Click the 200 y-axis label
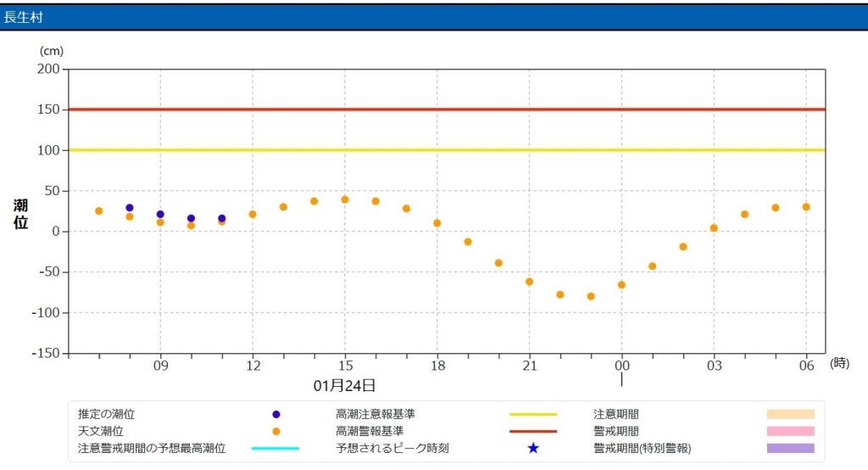This screenshot has width=868, height=470. pos(48,69)
